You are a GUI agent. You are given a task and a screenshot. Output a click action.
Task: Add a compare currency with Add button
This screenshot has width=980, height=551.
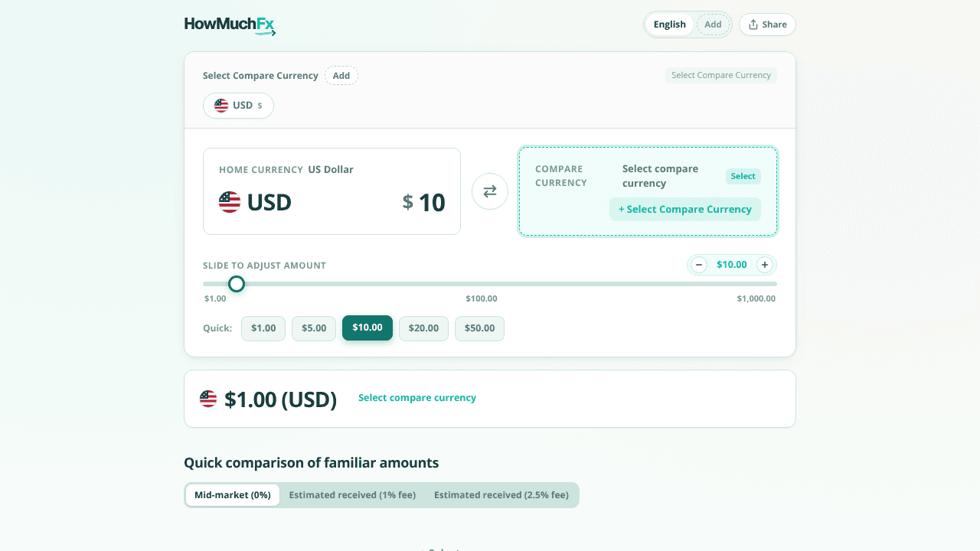(x=341, y=76)
